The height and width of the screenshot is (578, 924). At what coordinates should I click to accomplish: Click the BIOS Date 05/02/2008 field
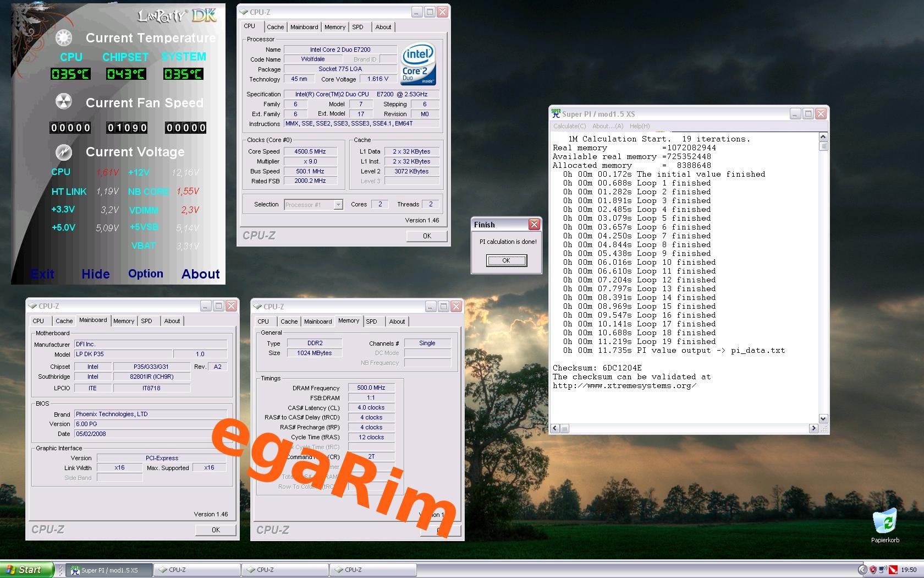click(151, 434)
